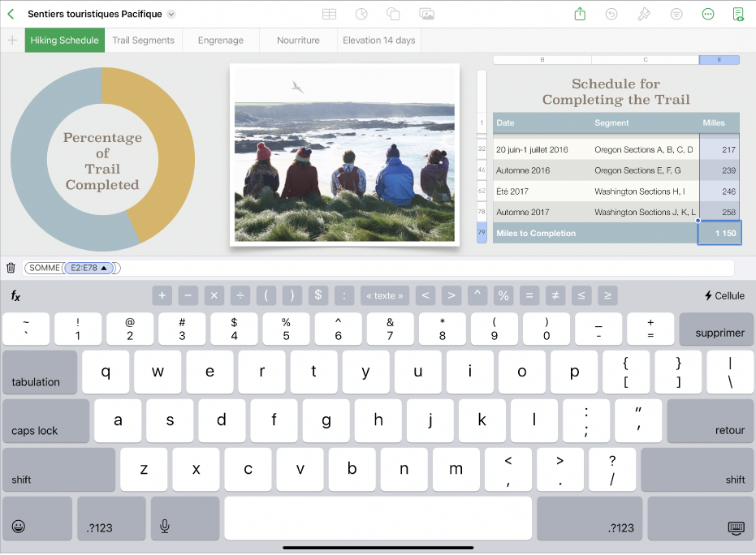Select the 'Été 2017' date cell
Screen dimensions: 756x555
point(542,191)
